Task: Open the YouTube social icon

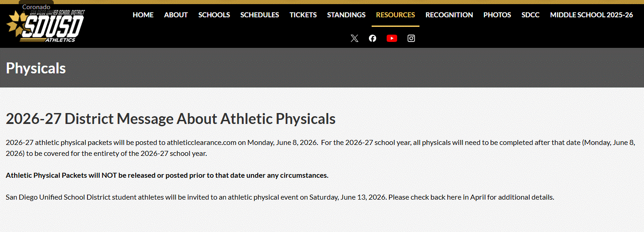Action: pos(392,38)
